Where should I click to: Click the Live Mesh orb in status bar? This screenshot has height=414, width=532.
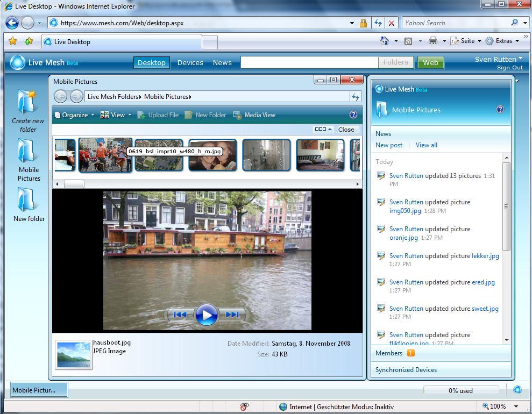517,390
